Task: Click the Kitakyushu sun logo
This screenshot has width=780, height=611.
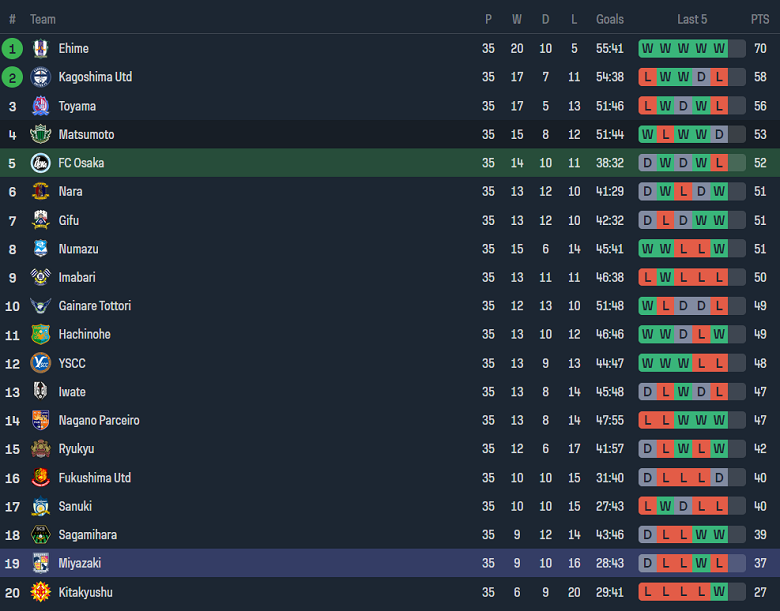Action: [x=40, y=592]
